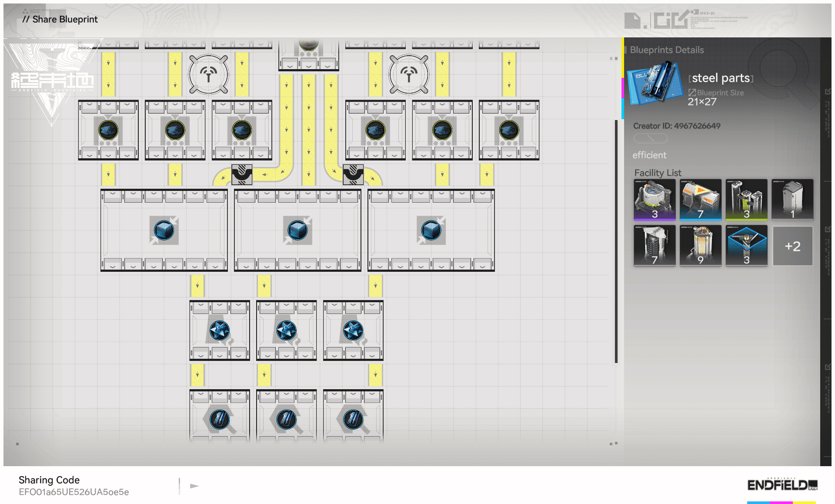Click the Blueprints Details panel title
This screenshot has height=504, width=835.
point(666,50)
